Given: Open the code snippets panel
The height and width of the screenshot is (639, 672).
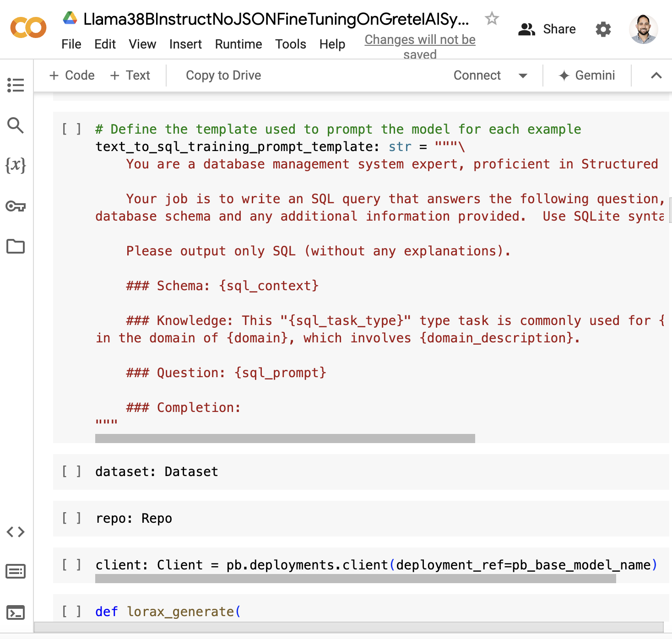Looking at the screenshot, I should pos(16,532).
